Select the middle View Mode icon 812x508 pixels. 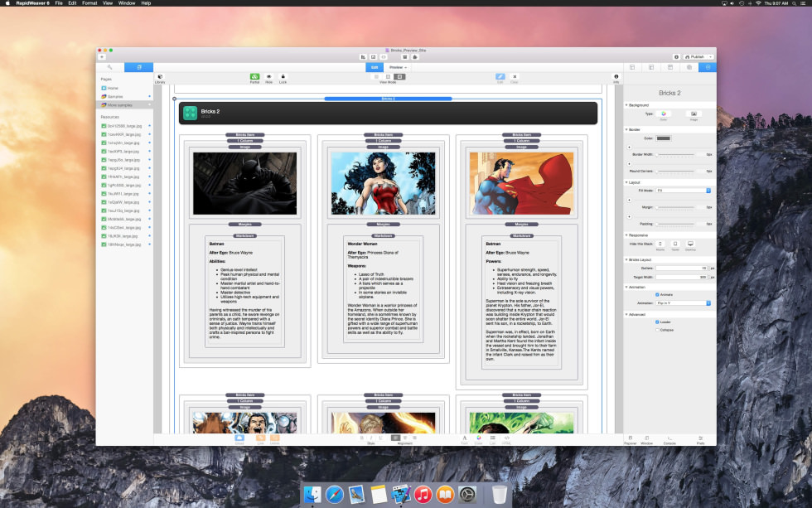[x=388, y=76]
